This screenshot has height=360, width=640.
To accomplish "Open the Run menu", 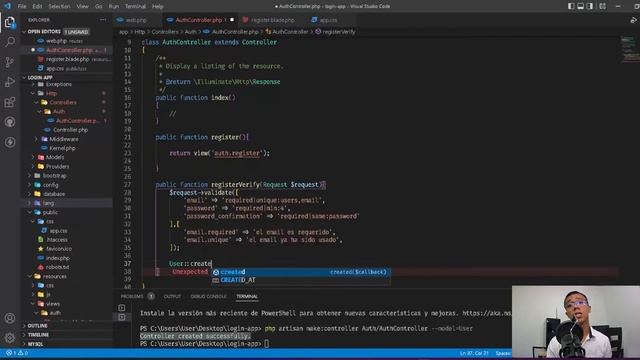I will [x=114, y=7].
